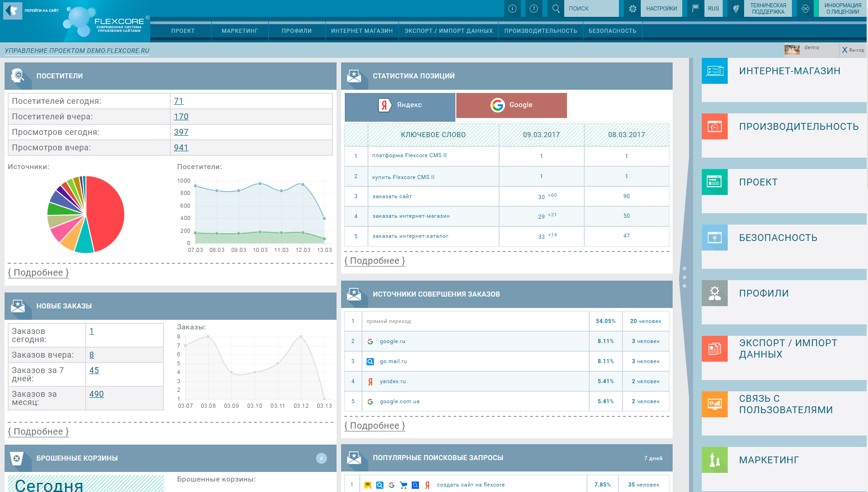
Task: Click the large red pie chart slice
Action: (106, 213)
